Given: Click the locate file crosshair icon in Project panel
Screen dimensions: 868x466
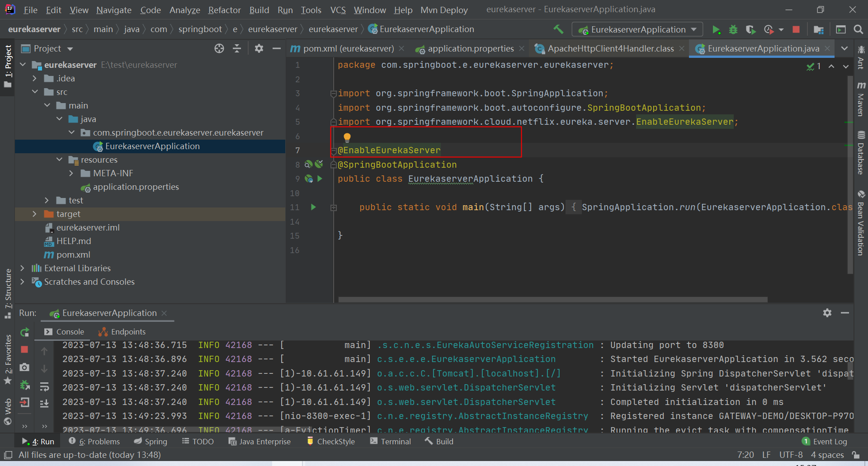Looking at the screenshot, I should [x=219, y=48].
